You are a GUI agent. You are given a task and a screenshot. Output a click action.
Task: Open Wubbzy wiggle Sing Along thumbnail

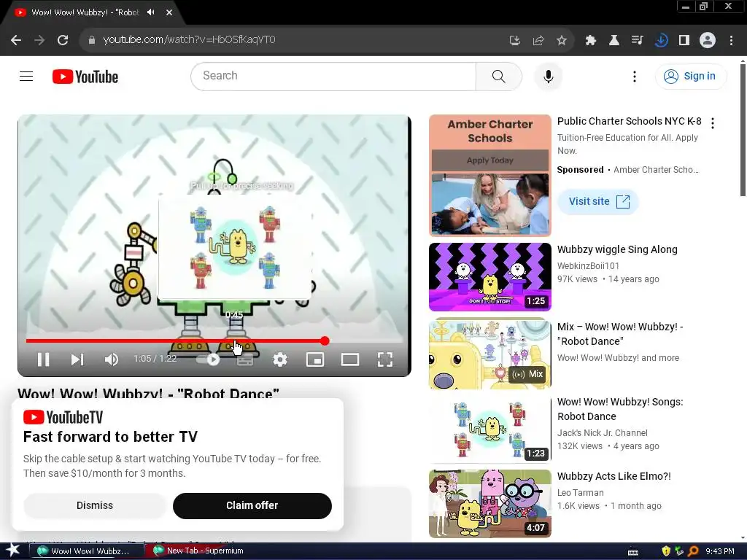489,276
